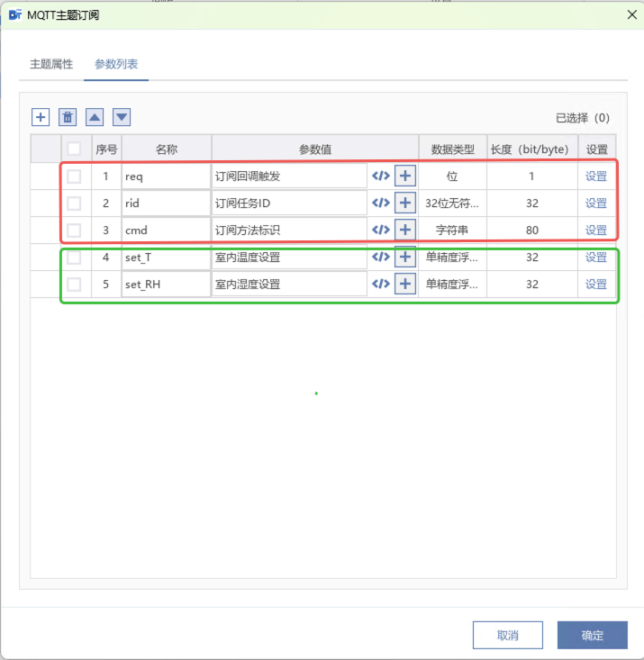The image size is (644, 660).
Task: Tick the checkbox for row 5 set_RH
Action: coord(74,285)
